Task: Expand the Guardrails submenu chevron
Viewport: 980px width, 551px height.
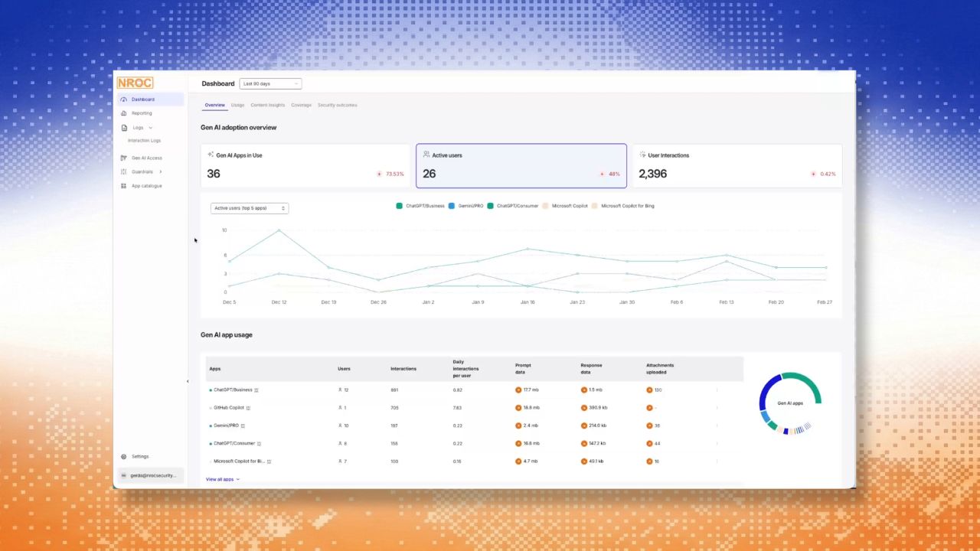Action: click(160, 171)
